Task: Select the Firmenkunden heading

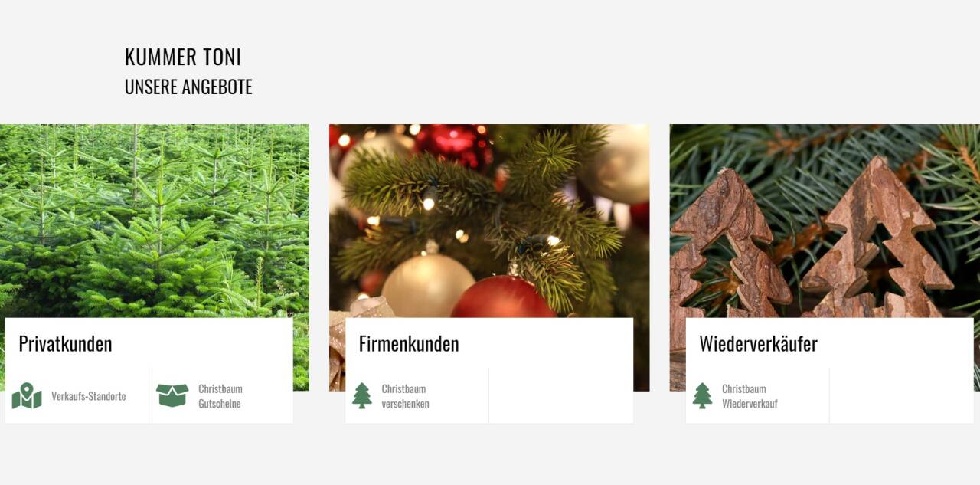Action: point(409,343)
